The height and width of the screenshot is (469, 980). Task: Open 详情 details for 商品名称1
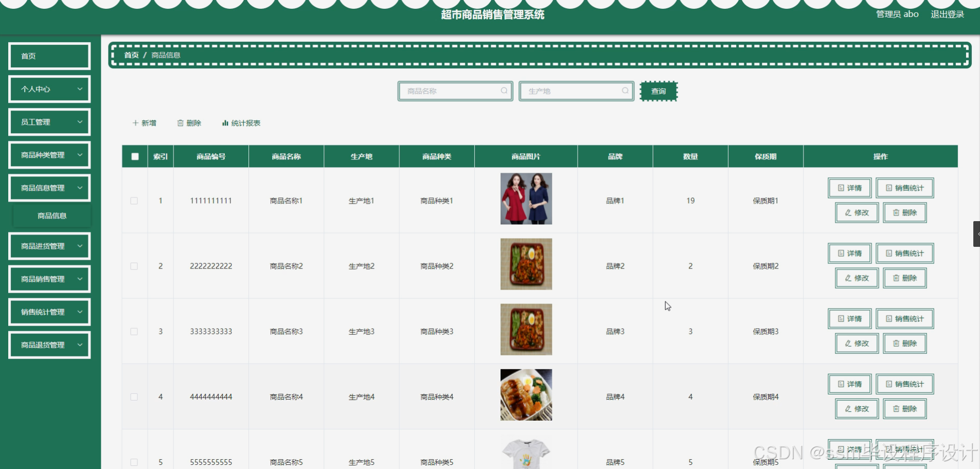[850, 188]
